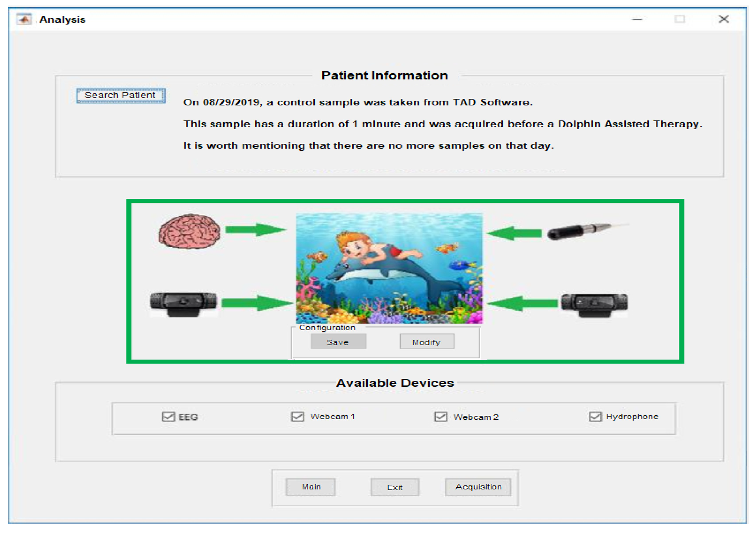The width and height of the screenshot is (756, 533).
Task: Click the brain EEG icon
Action: click(189, 231)
